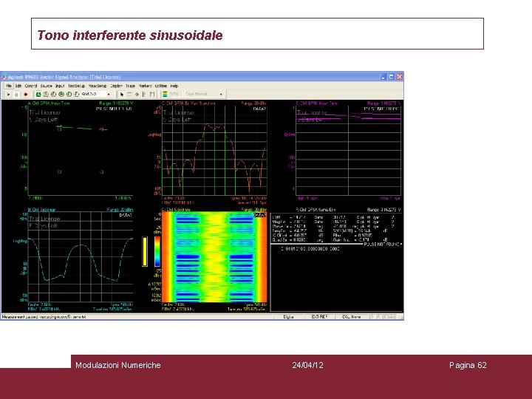This screenshot has height=399, width=532.
Task: Select trace D icon in the toolbar
Action: (61, 95)
